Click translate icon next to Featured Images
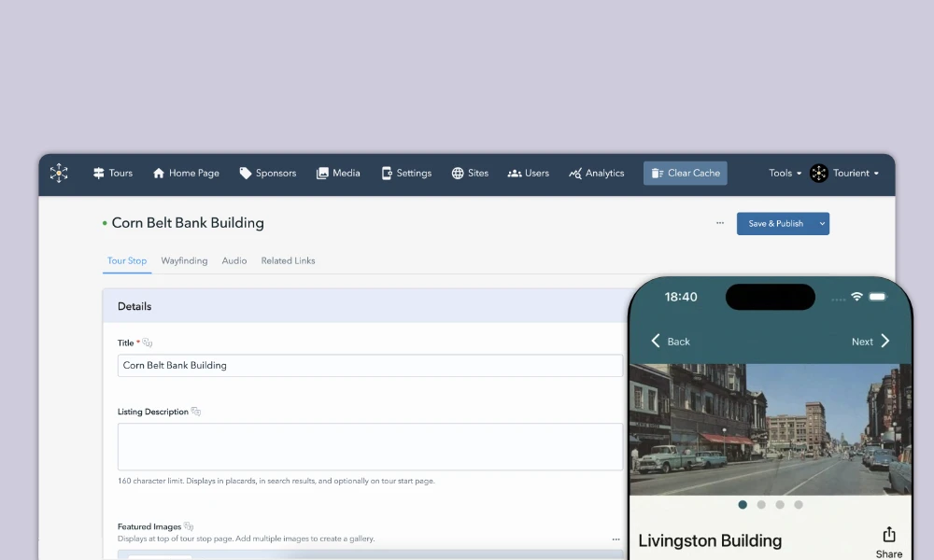934x560 pixels. tap(189, 526)
